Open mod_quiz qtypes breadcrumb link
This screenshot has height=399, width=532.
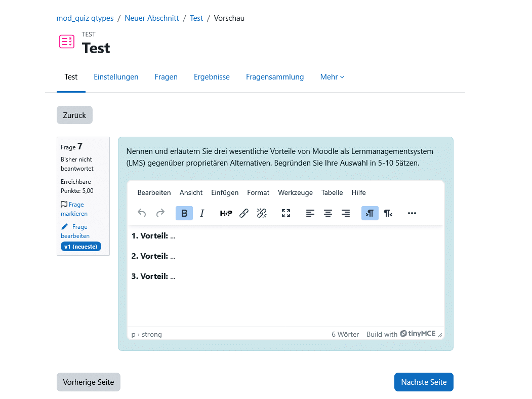coord(85,18)
